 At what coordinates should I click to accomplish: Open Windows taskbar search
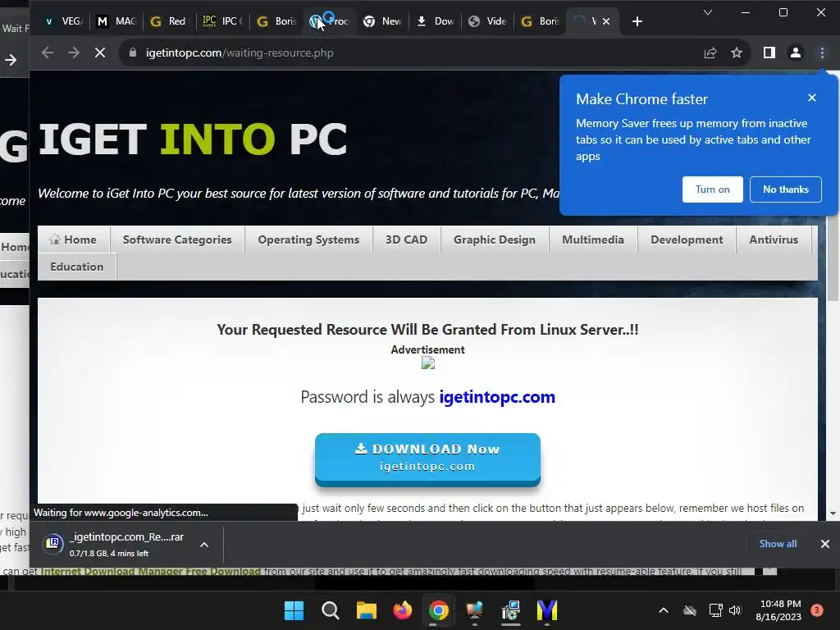pyautogui.click(x=330, y=610)
